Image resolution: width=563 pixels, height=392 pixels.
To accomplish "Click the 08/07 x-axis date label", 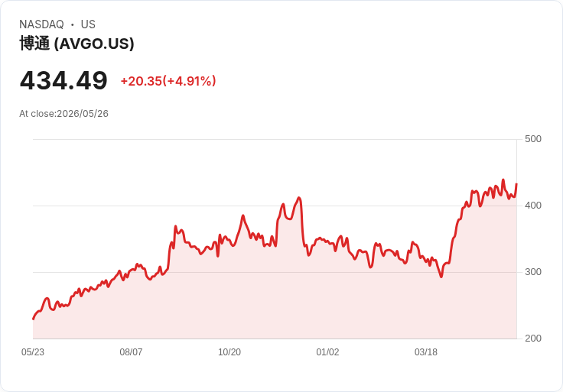I will click(131, 352).
